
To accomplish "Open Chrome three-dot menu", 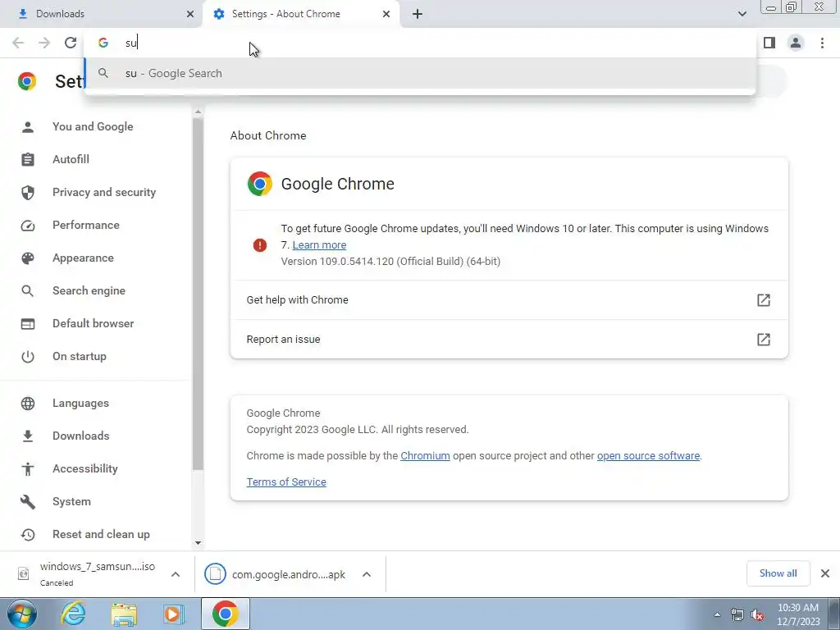I will coord(822,43).
